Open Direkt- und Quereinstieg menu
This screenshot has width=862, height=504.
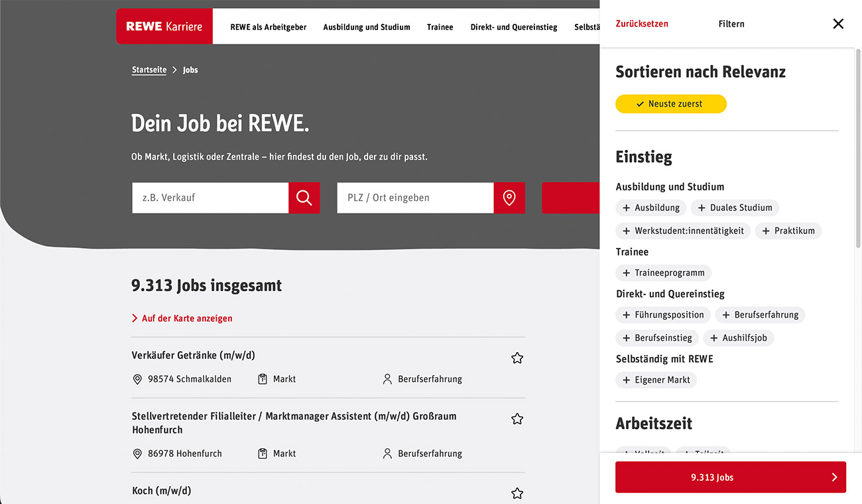(514, 27)
